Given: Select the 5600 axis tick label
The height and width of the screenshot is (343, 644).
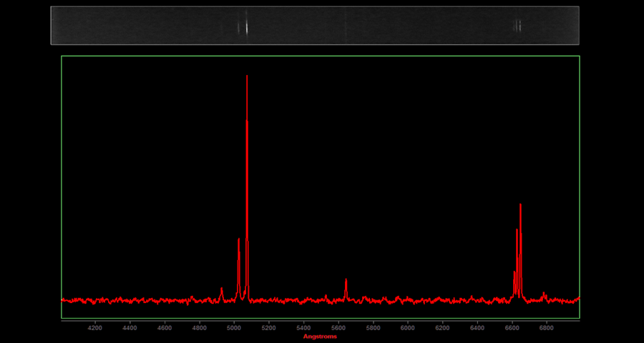Looking at the screenshot, I should click(338, 328).
